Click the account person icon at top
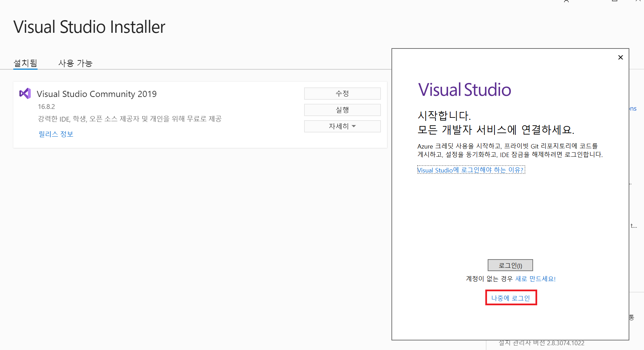644x350 pixels. click(x=566, y=1)
